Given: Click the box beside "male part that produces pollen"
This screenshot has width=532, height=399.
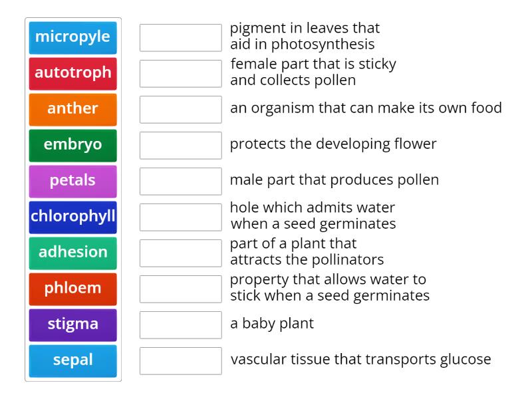Looking at the screenshot, I should pyautogui.click(x=180, y=181).
